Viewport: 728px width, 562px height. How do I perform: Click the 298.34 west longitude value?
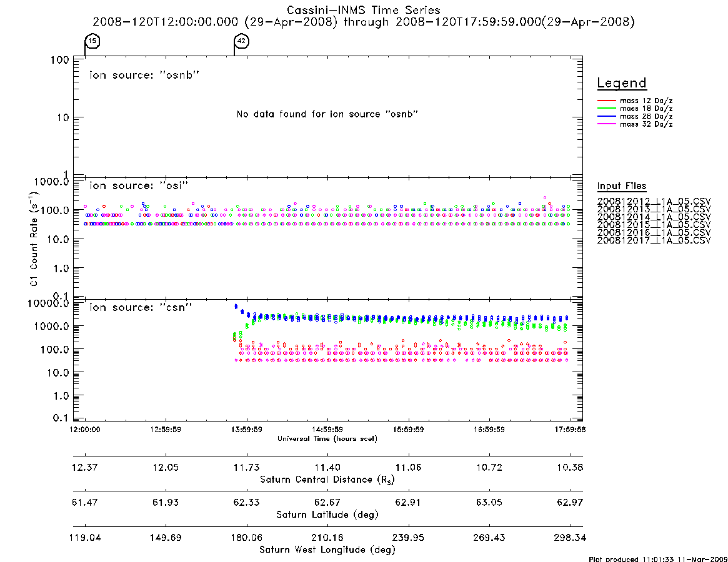[x=570, y=538]
